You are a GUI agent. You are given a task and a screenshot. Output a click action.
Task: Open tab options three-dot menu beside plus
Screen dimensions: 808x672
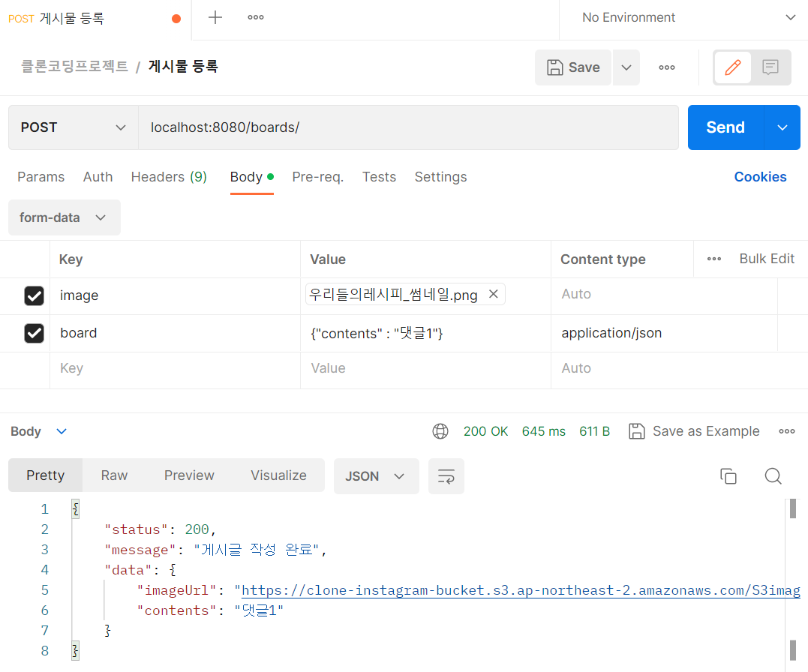coord(256,17)
